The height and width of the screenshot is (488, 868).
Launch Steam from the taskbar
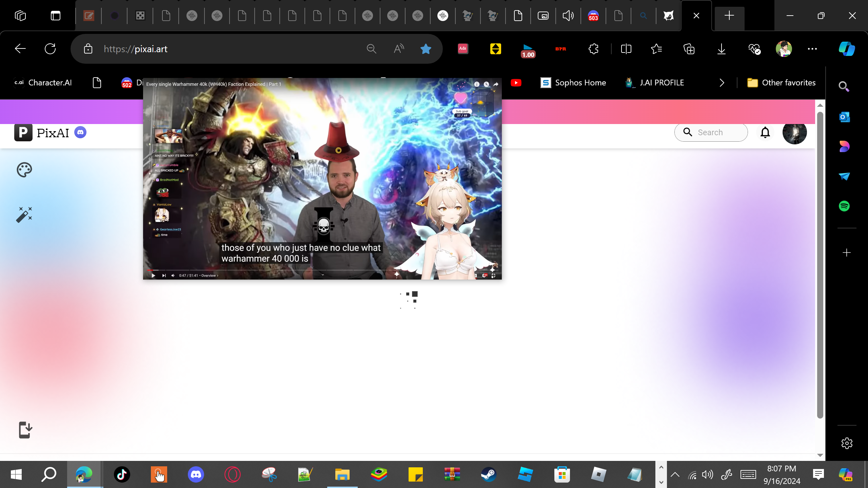click(x=489, y=474)
